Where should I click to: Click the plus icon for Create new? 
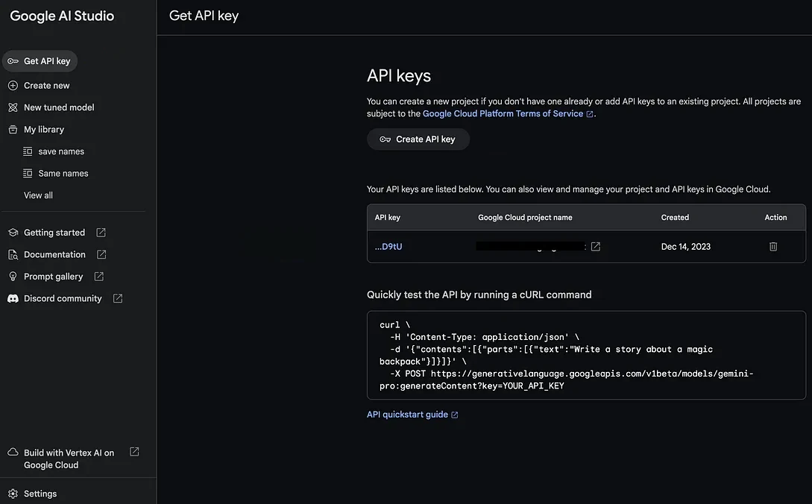point(13,86)
